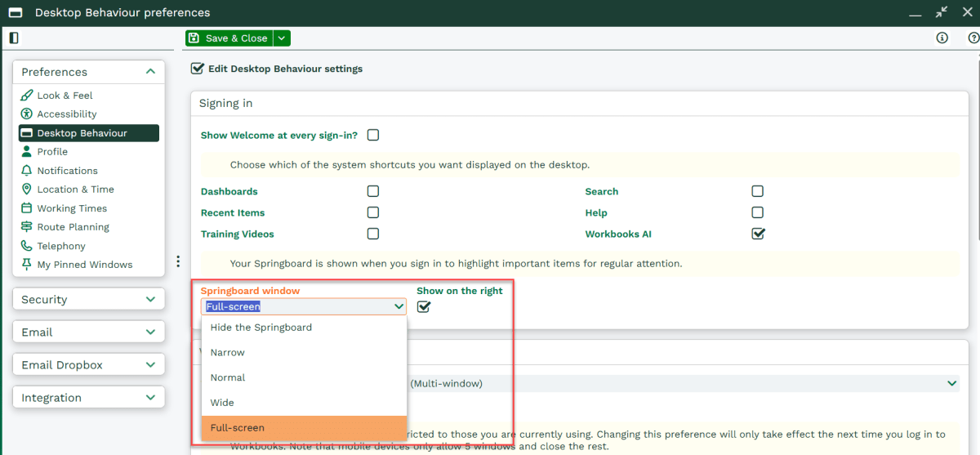Click the Accessibility person icon
The height and width of the screenshot is (455, 980).
[x=27, y=114]
